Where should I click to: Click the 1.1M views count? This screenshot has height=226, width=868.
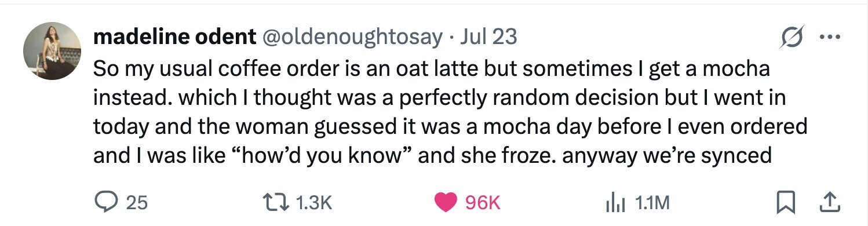coord(652,203)
